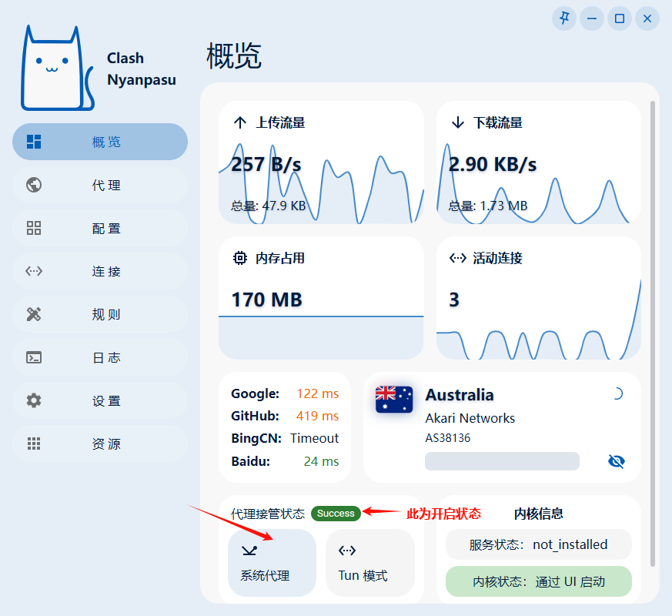Click the Clash Nyanpasu cat logo
The height and width of the screenshot is (616, 672).
(x=57, y=69)
